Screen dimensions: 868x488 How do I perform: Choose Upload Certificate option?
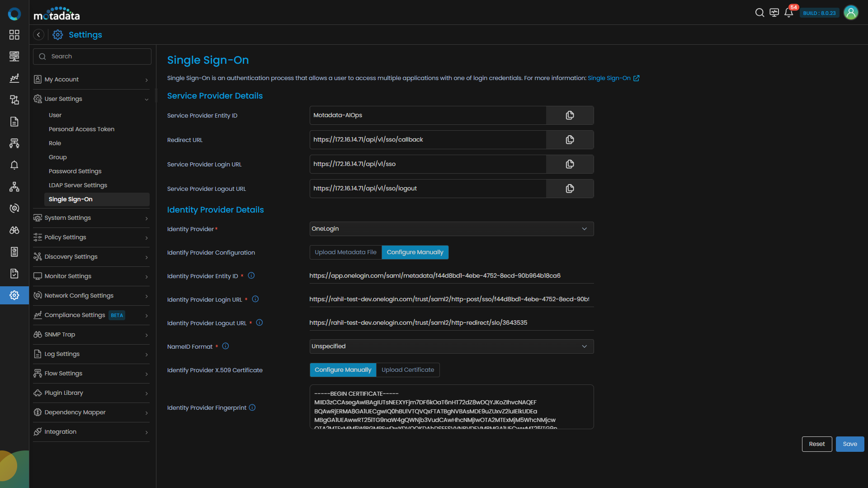(407, 370)
